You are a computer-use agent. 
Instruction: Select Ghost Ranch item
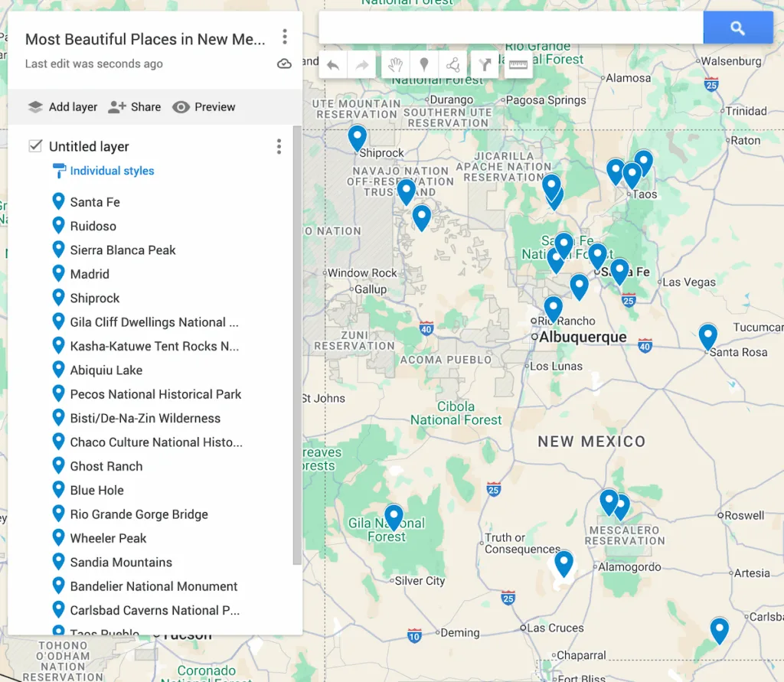point(106,466)
